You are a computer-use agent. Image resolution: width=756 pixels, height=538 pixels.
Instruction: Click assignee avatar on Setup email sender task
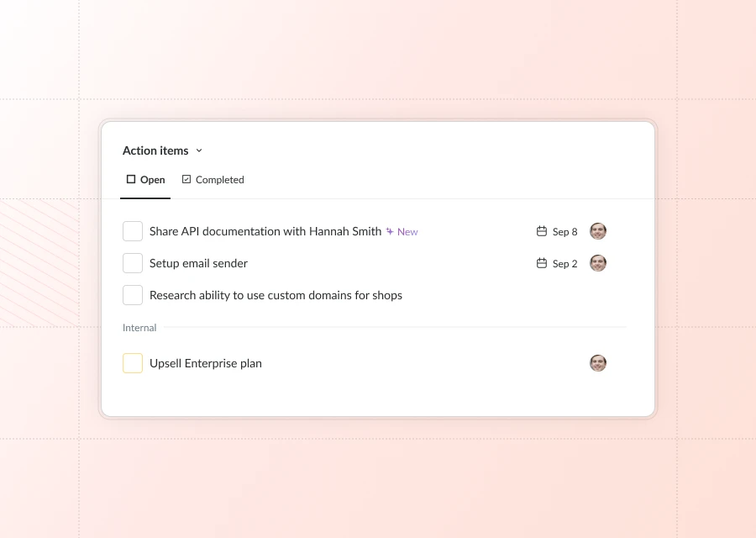click(x=598, y=263)
